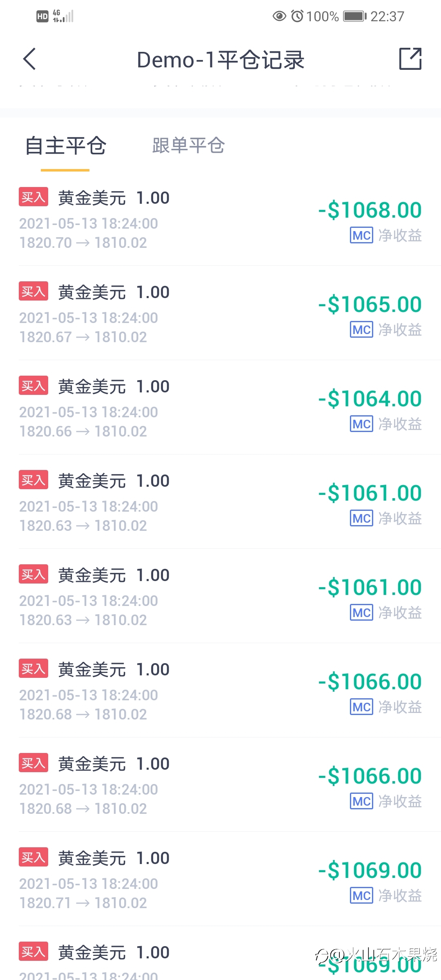
Task: Switch to the 跟单平仓 tab
Action: tap(188, 145)
